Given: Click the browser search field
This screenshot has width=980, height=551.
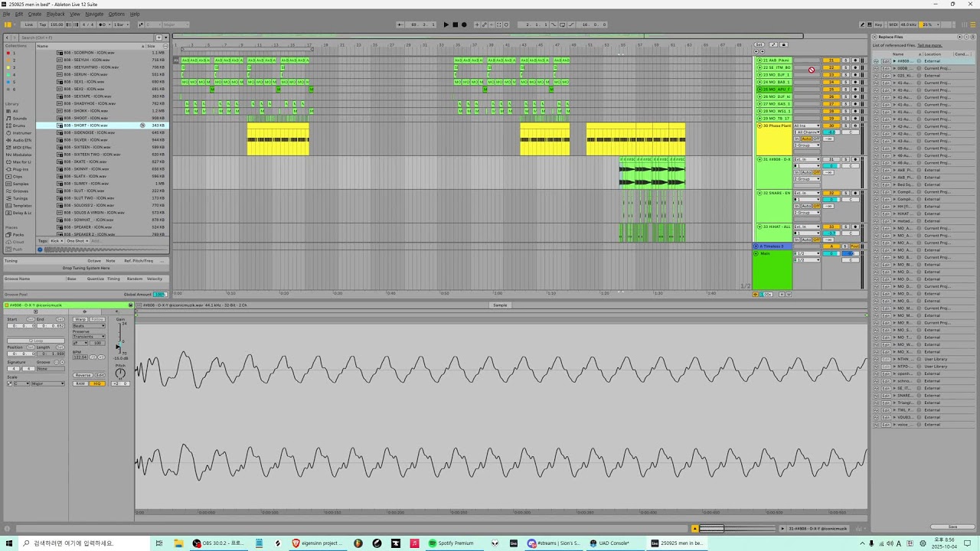Looking at the screenshot, I should [x=87, y=37].
